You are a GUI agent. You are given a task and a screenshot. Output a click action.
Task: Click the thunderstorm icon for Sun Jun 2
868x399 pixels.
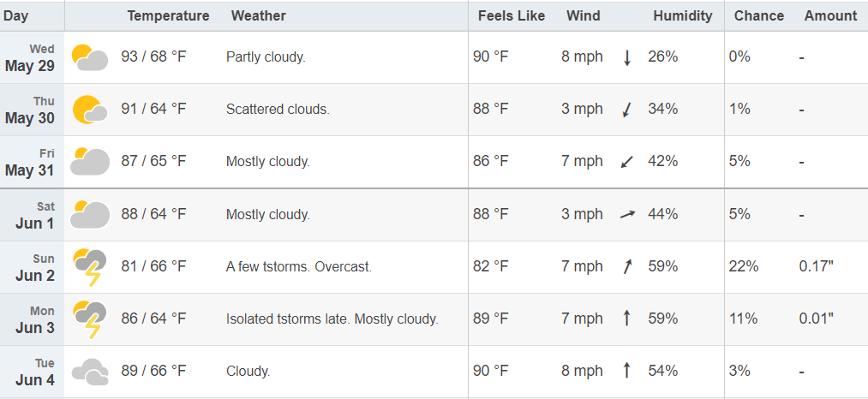[90, 267]
